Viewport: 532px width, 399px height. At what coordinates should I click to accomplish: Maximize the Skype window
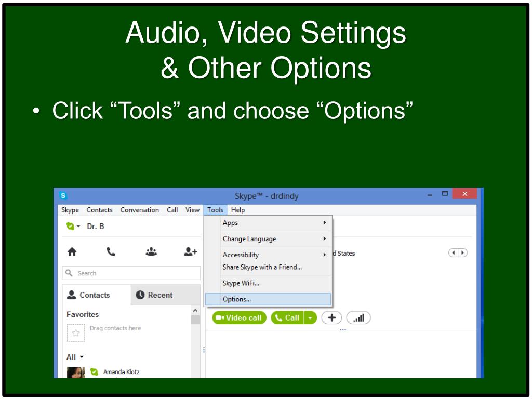point(445,194)
